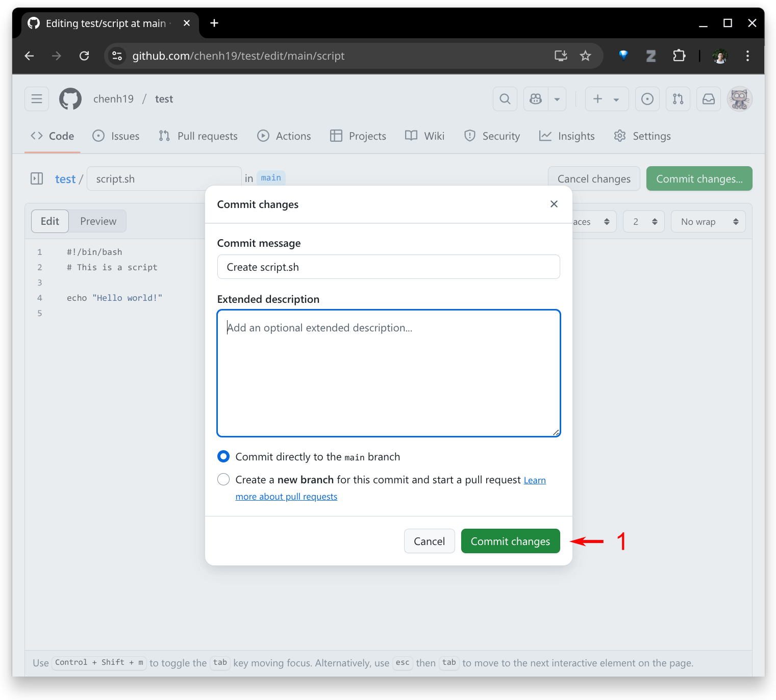Screen dimensions: 776x700
Task: Switch the editor to Preview
Action: (x=98, y=221)
